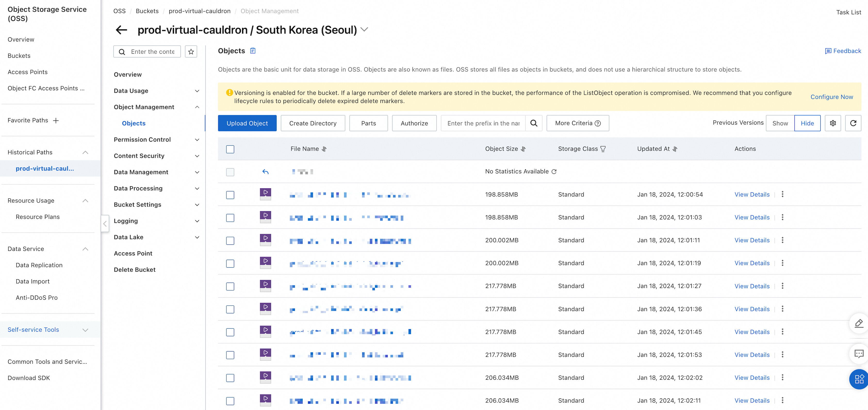
Task: Open more actions for 12:01:27 row
Action: 782,286
